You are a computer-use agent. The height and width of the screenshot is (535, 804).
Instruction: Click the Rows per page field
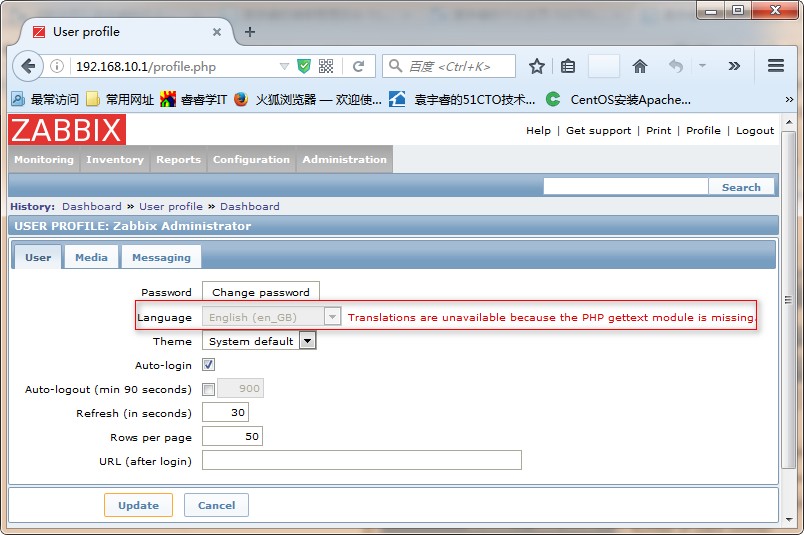tap(232, 437)
